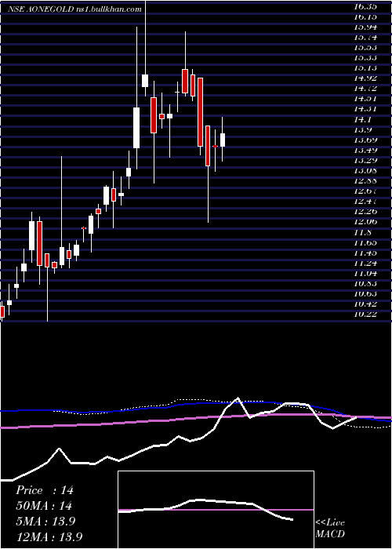Click the 15.74 price axis label
The width and height of the screenshot is (392, 549).
[x=365, y=37]
